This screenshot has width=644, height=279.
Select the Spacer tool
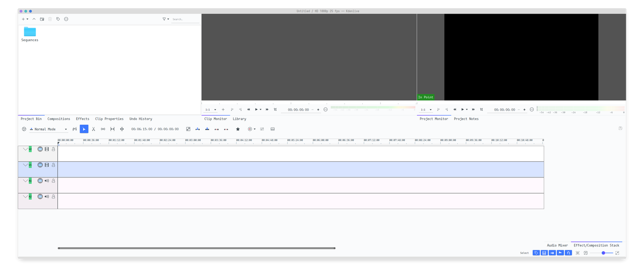point(103,129)
